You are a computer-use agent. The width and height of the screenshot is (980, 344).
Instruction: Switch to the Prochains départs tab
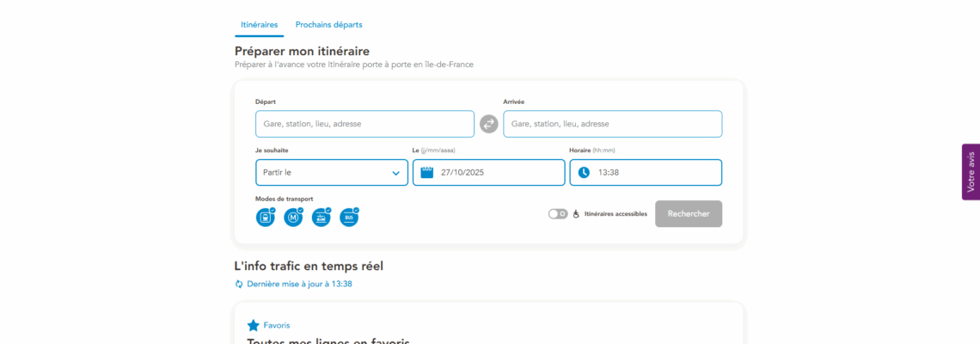[x=328, y=25]
